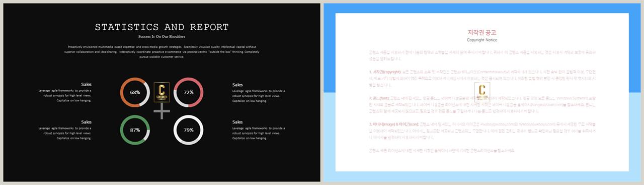The image size is (644, 185).
Task: Click the Sales heading beside the 79% chart
Action: point(237,122)
